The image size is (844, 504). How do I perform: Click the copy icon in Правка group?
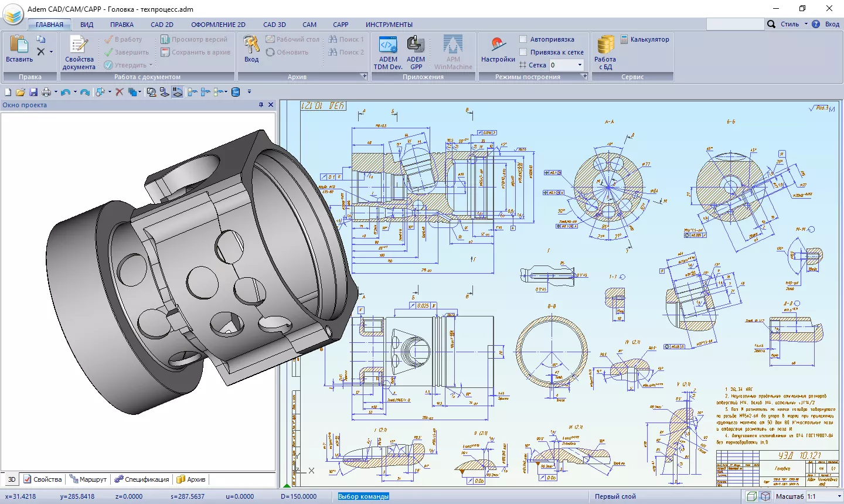click(x=41, y=39)
